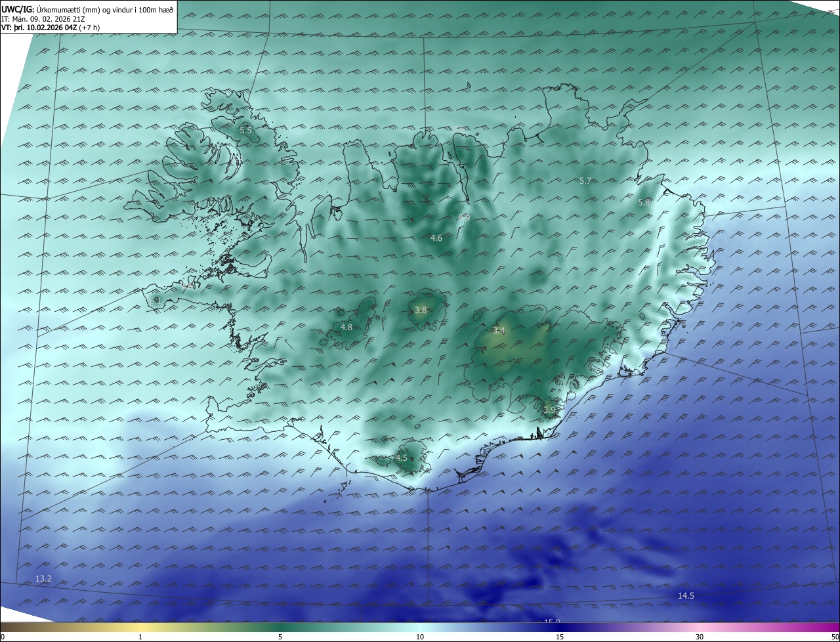
Task: Click the 13.2 value label over the southwest ocean
Action: click(43, 579)
